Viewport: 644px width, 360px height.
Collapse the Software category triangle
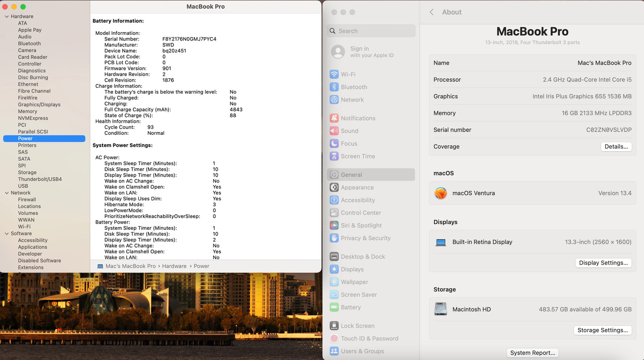tap(7, 234)
